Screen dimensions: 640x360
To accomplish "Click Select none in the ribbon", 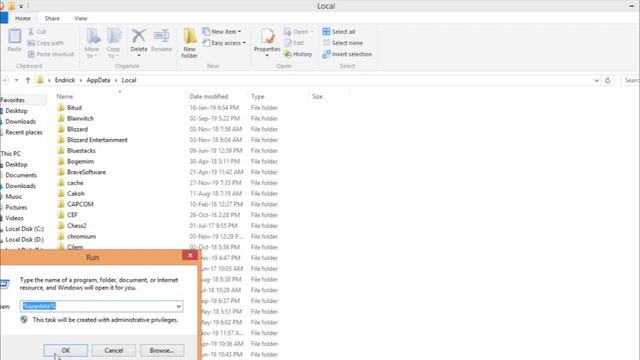I will [x=342, y=43].
